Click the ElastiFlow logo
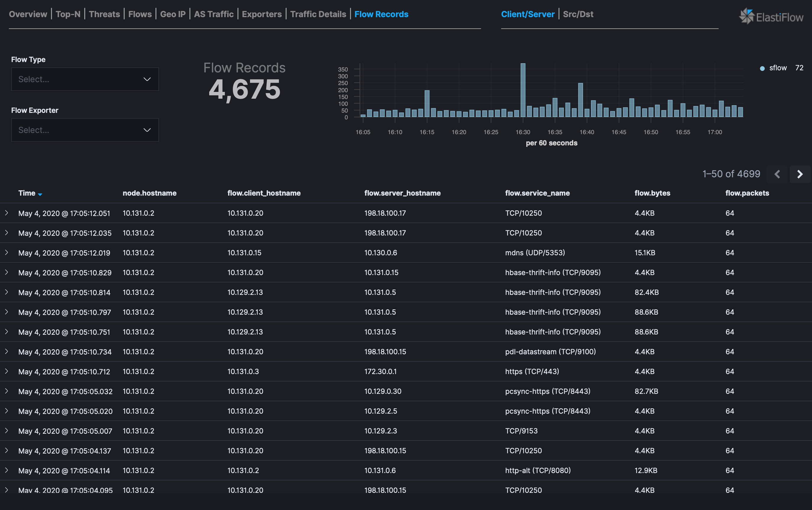This screenshot has width=812, height=510. [771, 16]
